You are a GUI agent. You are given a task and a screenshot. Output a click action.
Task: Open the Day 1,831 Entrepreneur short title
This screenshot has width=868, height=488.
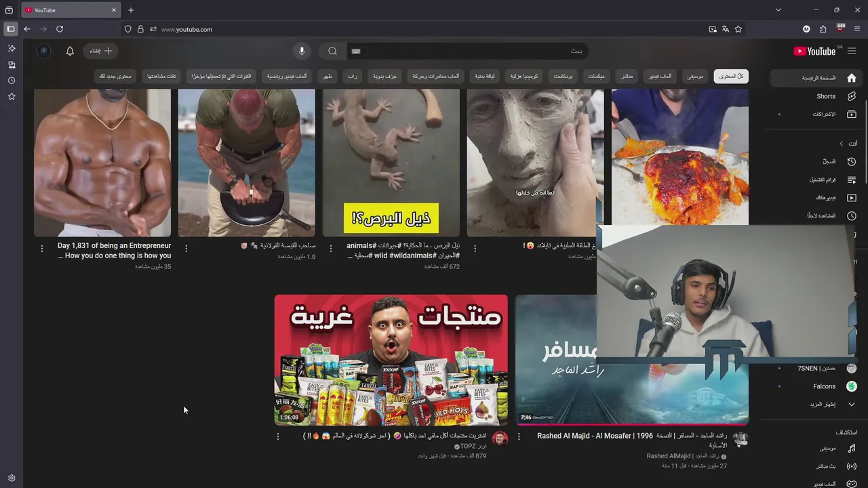114,251
